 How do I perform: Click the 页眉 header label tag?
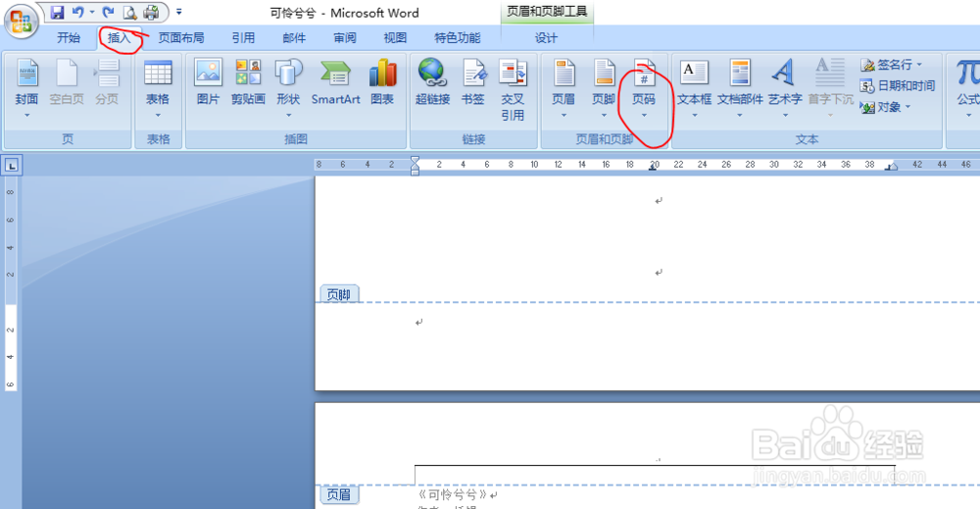(339, 494)
